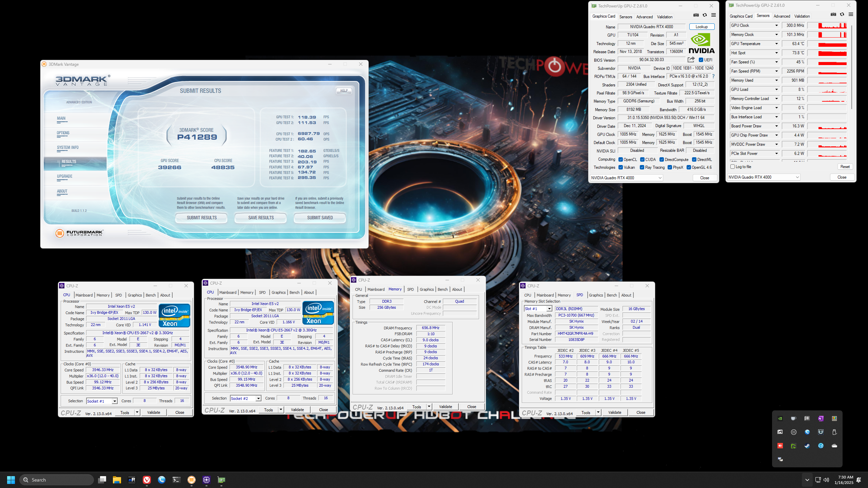Screen dimensions: 868x488
Task: Open the Slot #1 memory slot dropdown
Action: pos(538,309)
